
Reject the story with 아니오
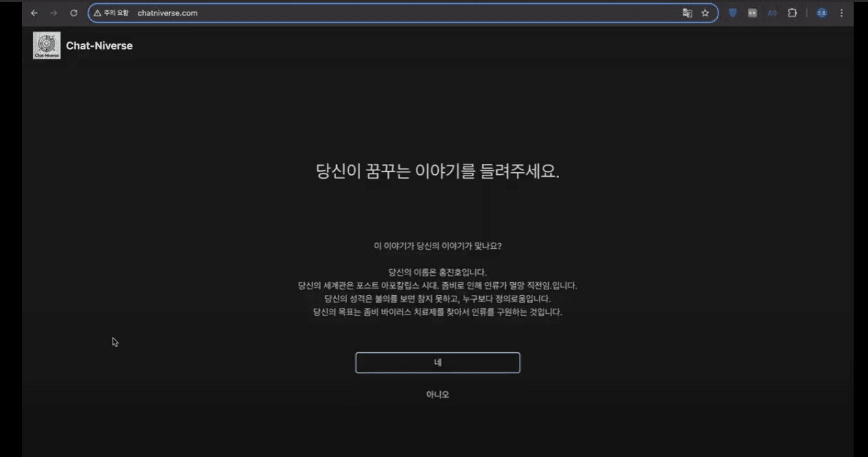438,395
